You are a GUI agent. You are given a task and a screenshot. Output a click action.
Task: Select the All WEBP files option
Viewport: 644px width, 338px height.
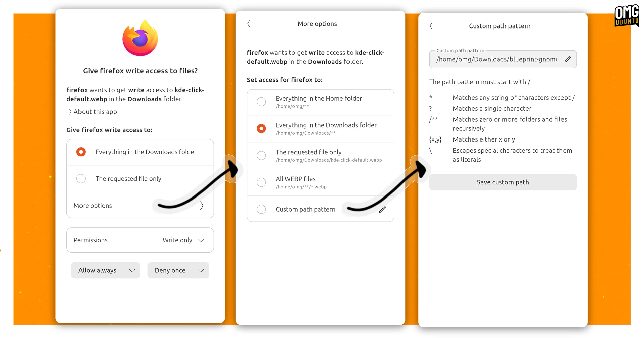[x=320, y=182]
